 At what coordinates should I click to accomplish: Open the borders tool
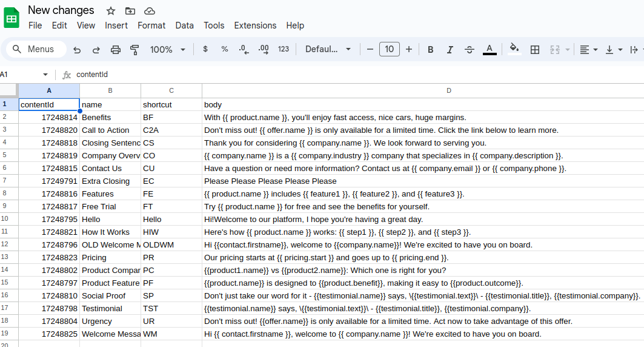[535, 50]
